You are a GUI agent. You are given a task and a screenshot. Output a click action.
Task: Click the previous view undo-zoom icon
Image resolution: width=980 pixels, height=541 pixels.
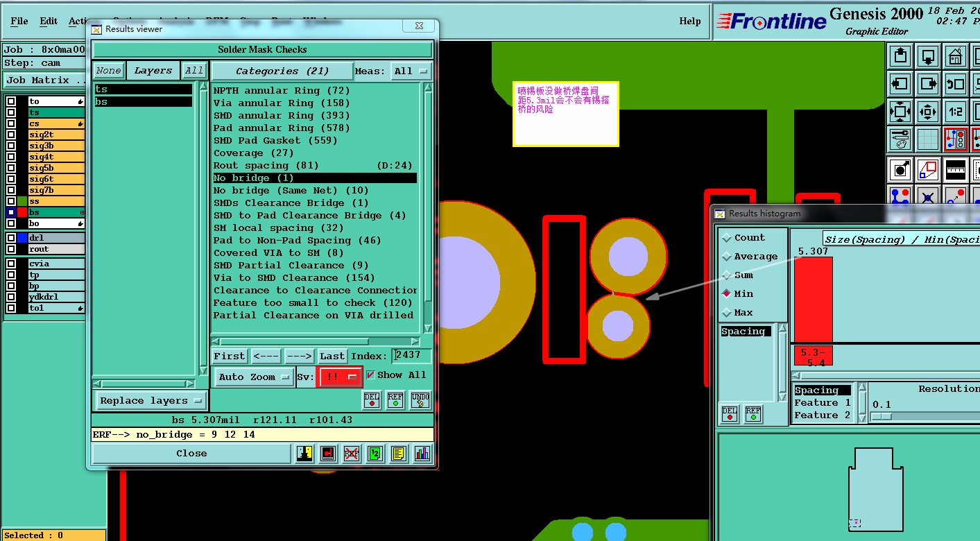click(956, 84)
